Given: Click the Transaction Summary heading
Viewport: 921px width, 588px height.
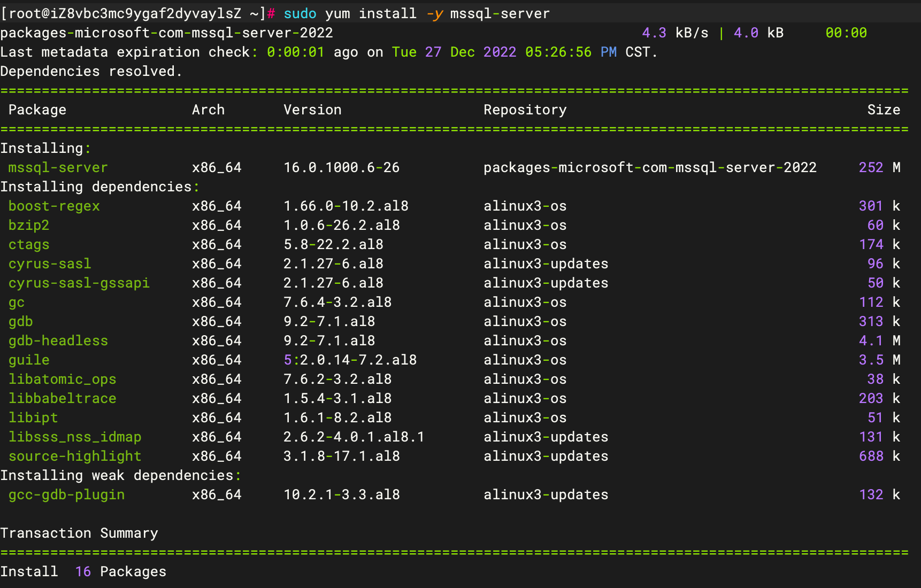Looking at the screenshot, I should (79, 533).
